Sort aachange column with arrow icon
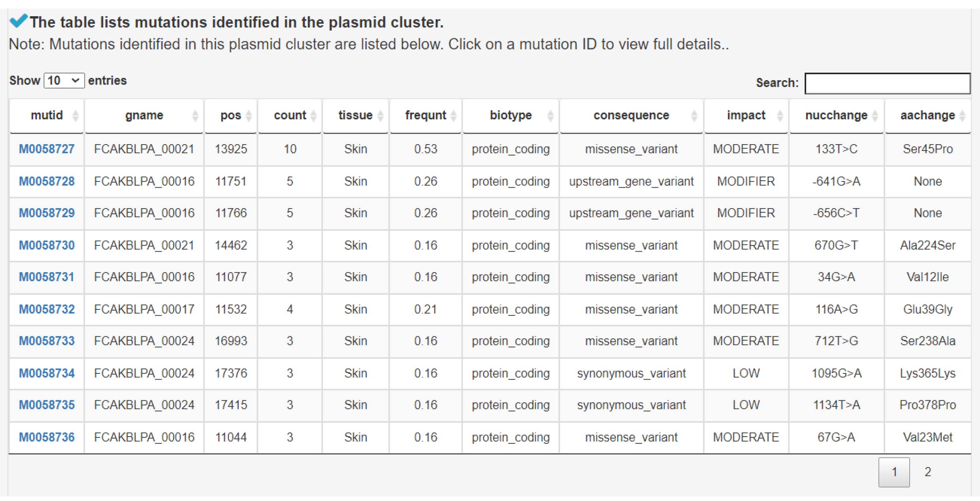 [962, 116]
